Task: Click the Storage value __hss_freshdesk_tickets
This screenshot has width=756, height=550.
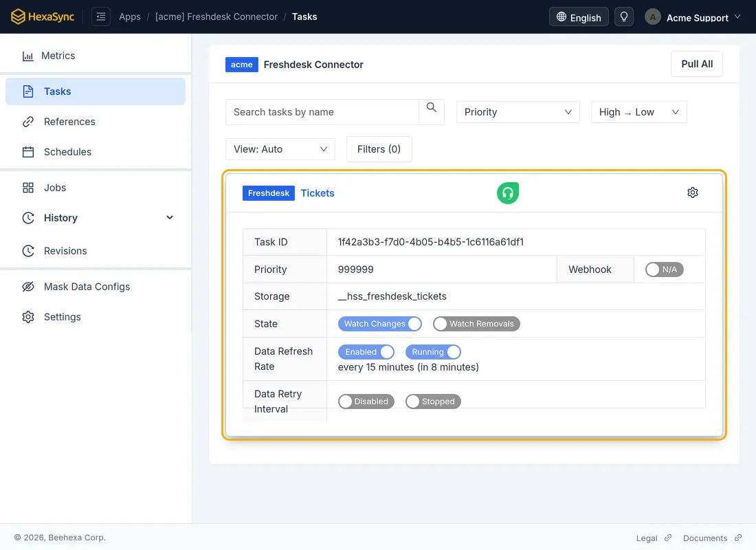Action: (x=392, y=297)
